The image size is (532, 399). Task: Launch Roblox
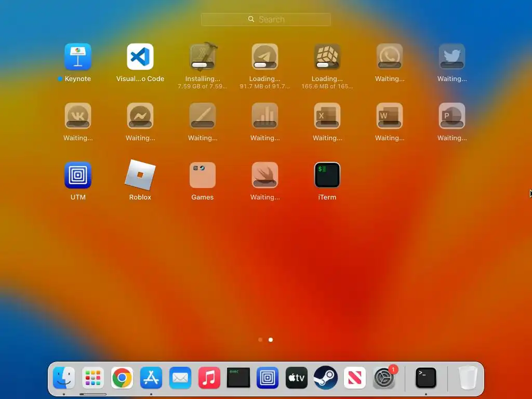tap(140, 175)
